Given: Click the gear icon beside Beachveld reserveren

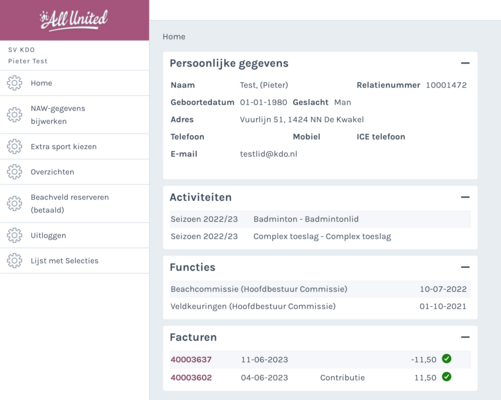Looking at the screenshot, I should pos(14,203).
